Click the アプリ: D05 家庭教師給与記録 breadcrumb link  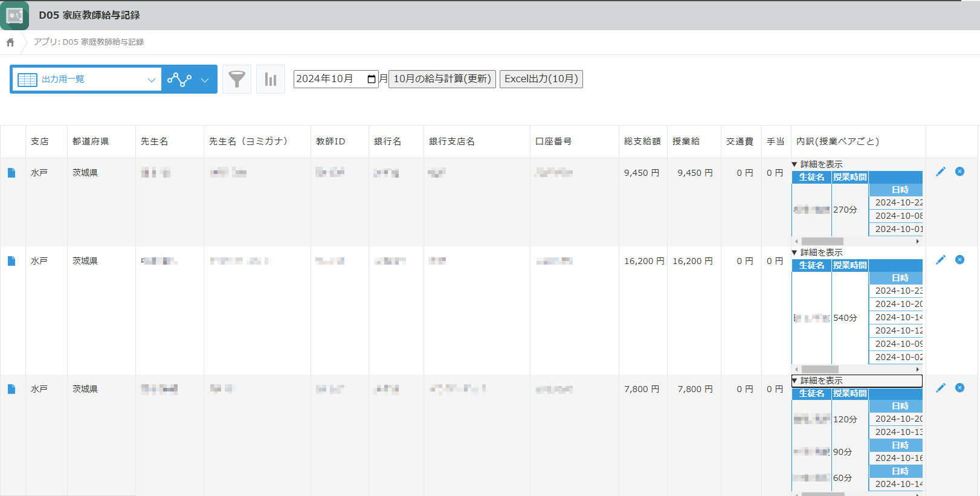coord(89,42)
